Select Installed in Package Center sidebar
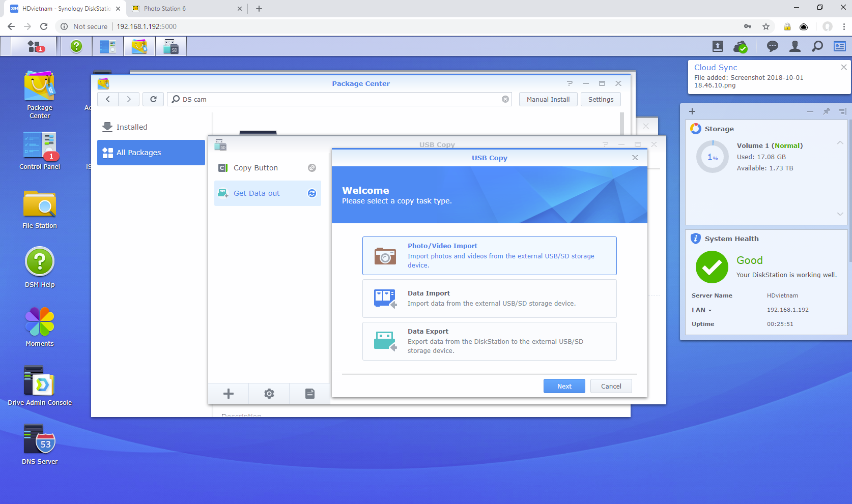The image size is (852, 504). [x=151, y=127]
